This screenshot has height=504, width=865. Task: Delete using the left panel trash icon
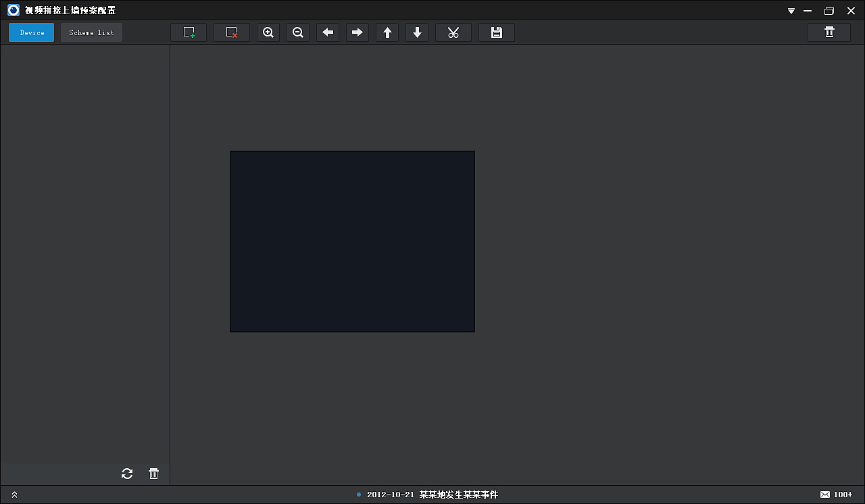(153, 474)
